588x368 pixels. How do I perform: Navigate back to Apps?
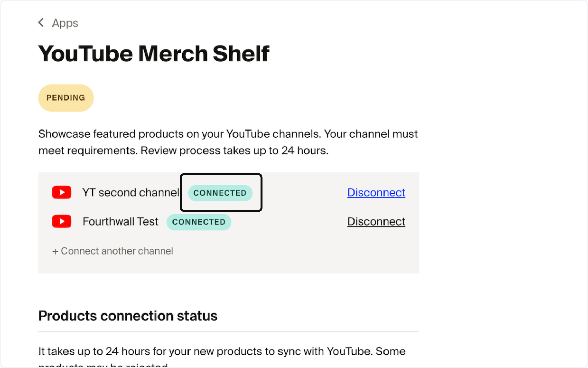[x=58, y=22]
